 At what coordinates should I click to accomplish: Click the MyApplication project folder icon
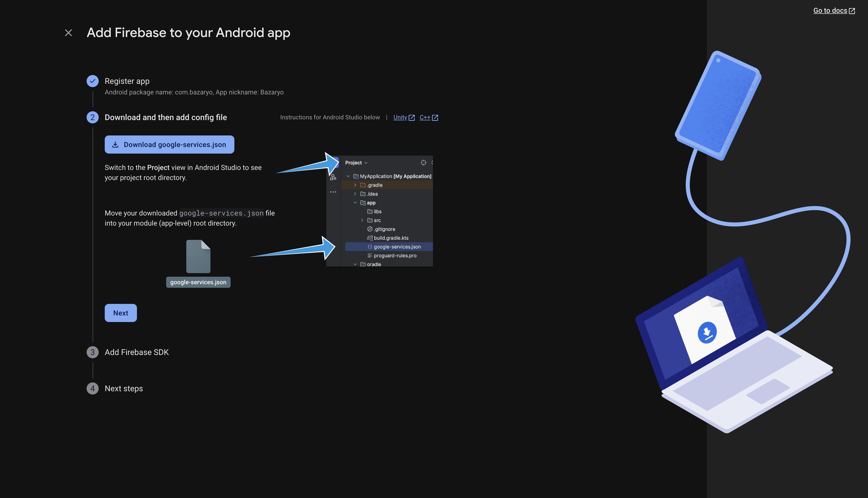pos(356,176)
